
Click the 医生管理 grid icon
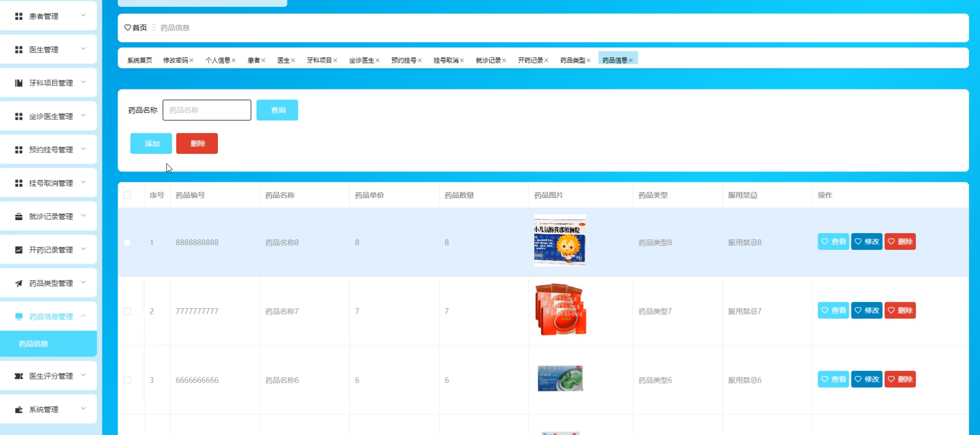tap(19, 49)
